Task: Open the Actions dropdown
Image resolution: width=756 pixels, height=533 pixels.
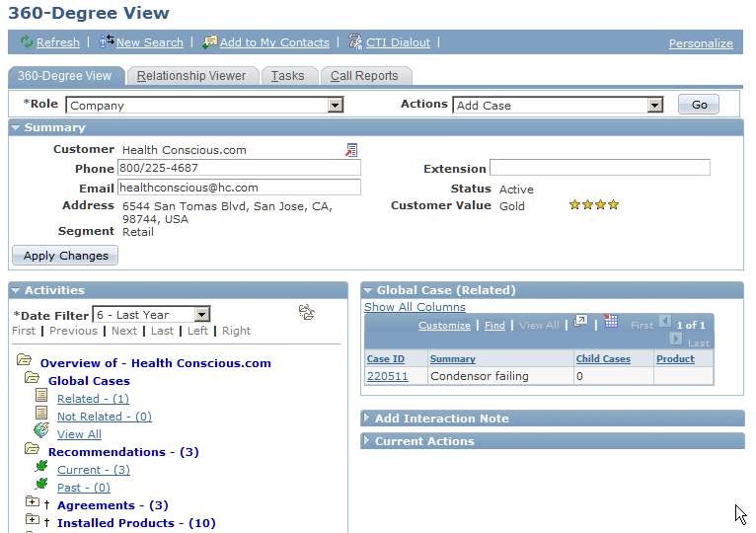Action: pyautogui.click(x=654, y=106)
